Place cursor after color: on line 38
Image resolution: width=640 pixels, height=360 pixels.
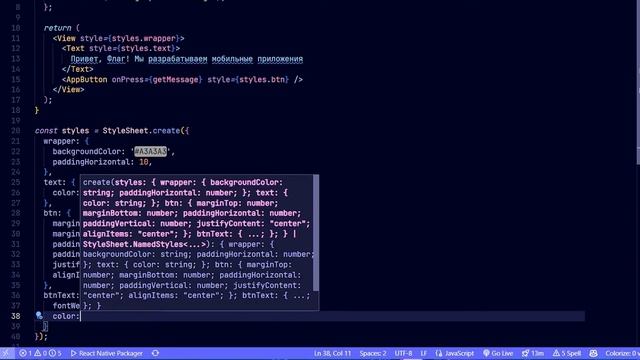[x=80, y=316]
